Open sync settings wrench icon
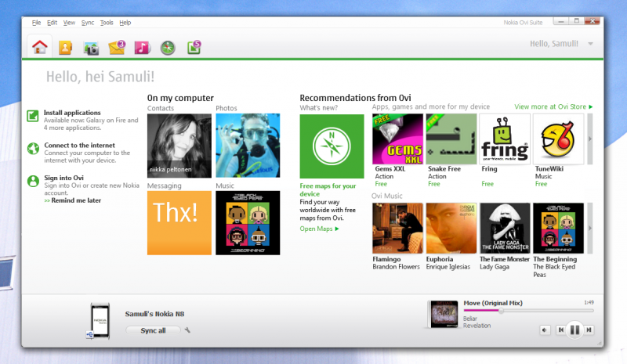The image size is (627, 364). (x=187, y=330)
